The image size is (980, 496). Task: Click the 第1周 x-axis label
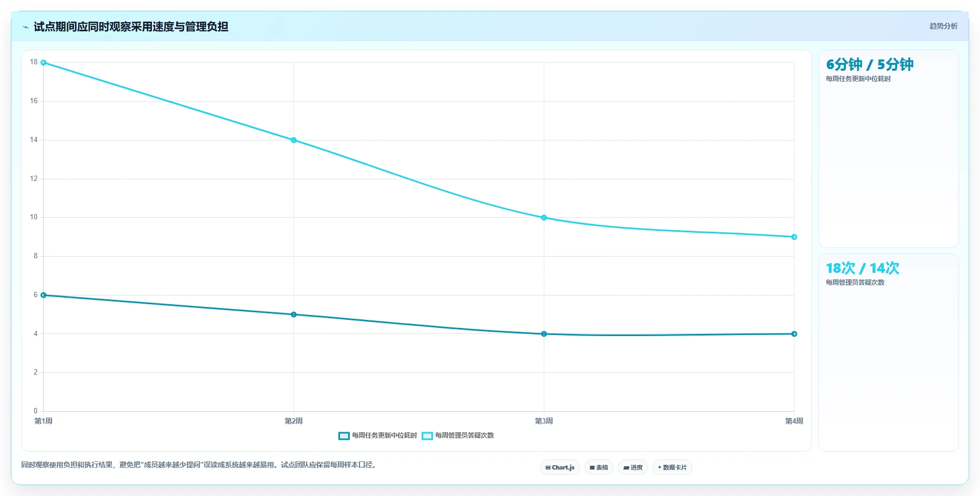click(43, 421)
